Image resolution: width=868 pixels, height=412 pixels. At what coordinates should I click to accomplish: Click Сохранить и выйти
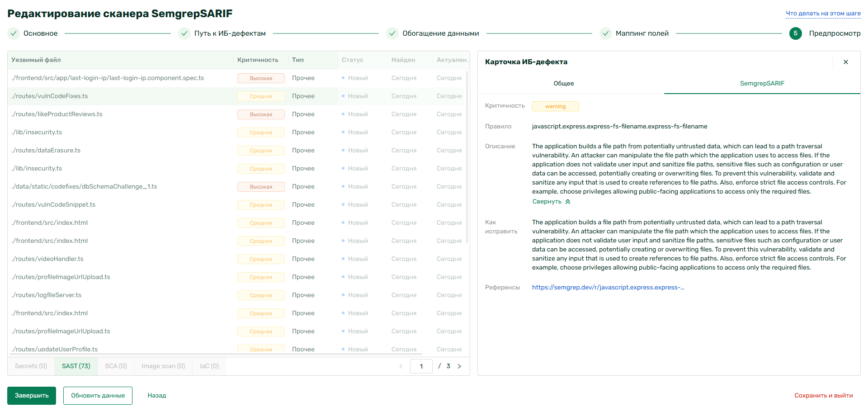pos(824,396)
